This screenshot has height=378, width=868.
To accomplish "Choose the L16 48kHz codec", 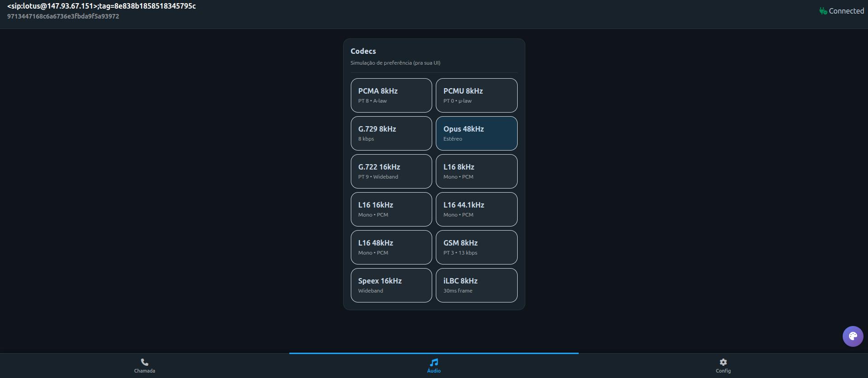I will 391,247.
